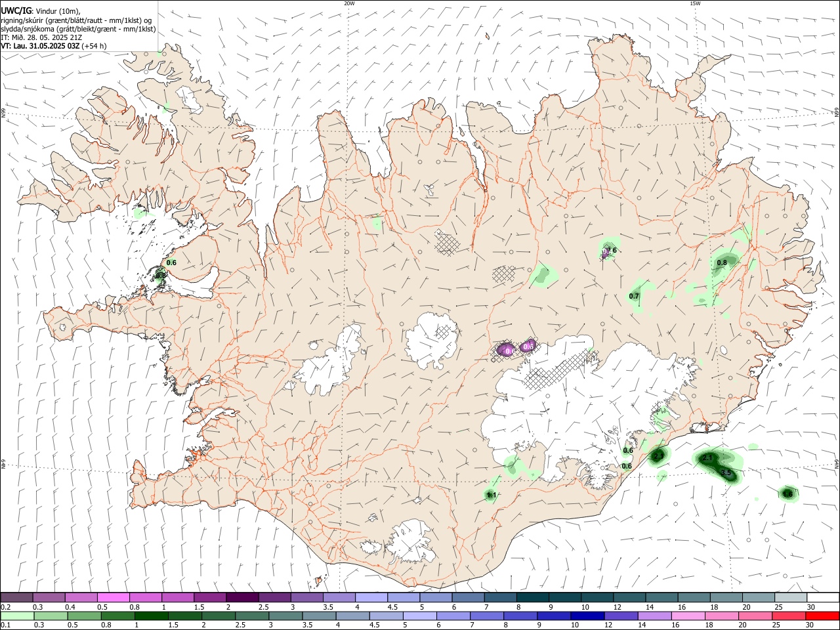Click the "15W" longitude label
Screen dimensions: 840x630
[695, 3]
